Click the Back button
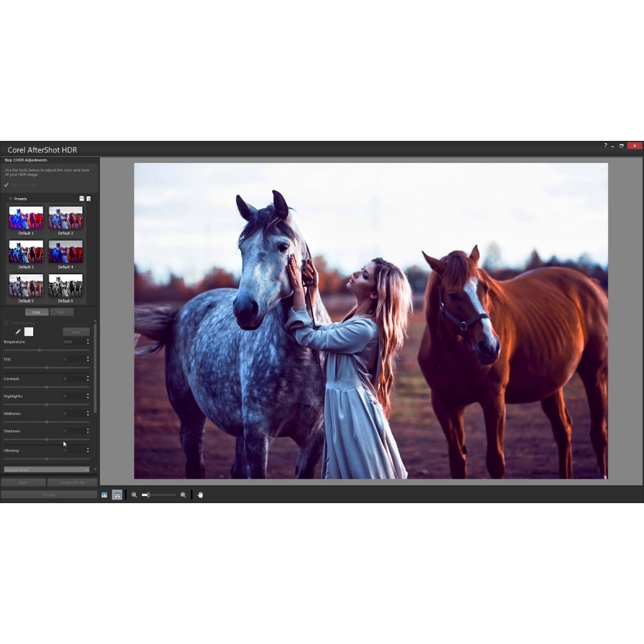Screen dimensions: 644x644 tap(23, 482)
